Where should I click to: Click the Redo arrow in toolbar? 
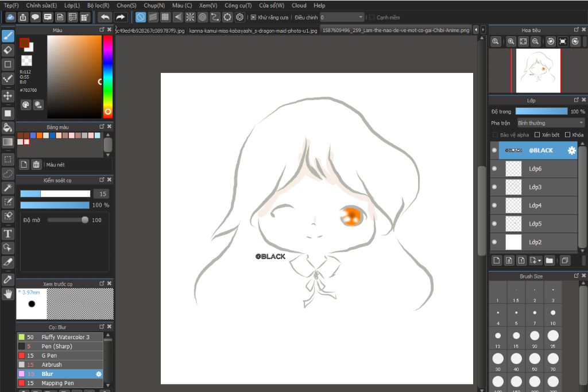[x=121, y=17]
